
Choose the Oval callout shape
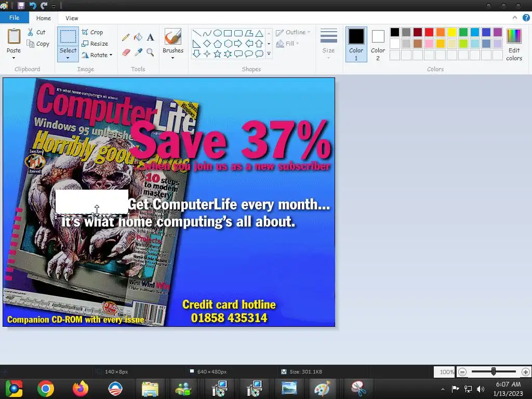point(249,54)
